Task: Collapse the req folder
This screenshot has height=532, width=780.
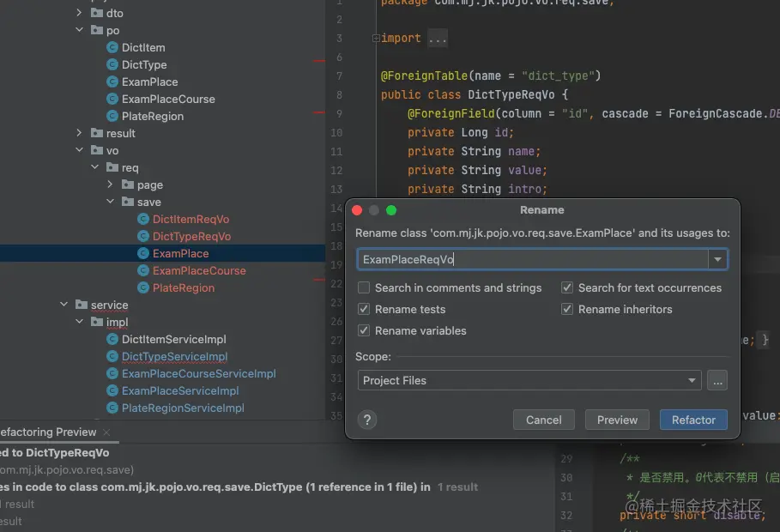Action: click(x=94, y=167)
